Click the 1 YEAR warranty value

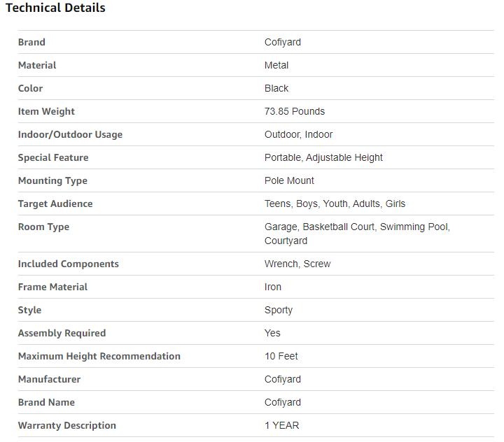(x=281, y=425)
